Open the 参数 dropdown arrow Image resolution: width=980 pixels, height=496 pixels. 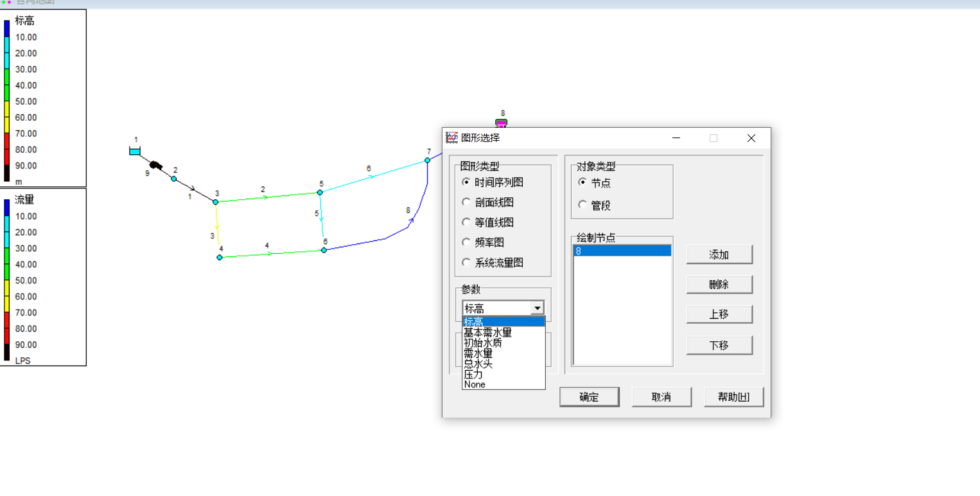(x=538, y=307)
